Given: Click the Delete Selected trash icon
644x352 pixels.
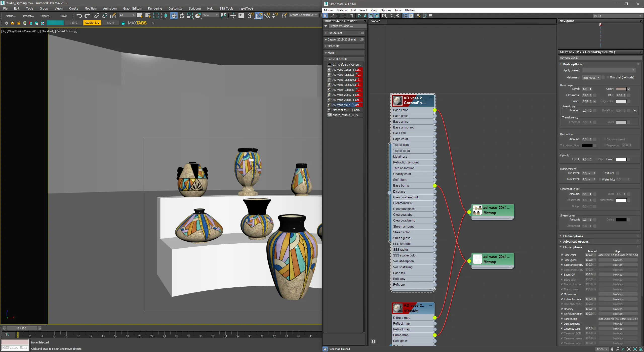Looking at the screenshot, I should 352,16.
